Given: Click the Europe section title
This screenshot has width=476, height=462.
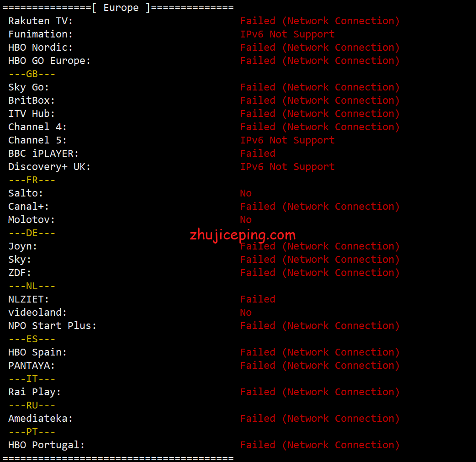Looking at the screenshot, I should [x=121, y=8].
